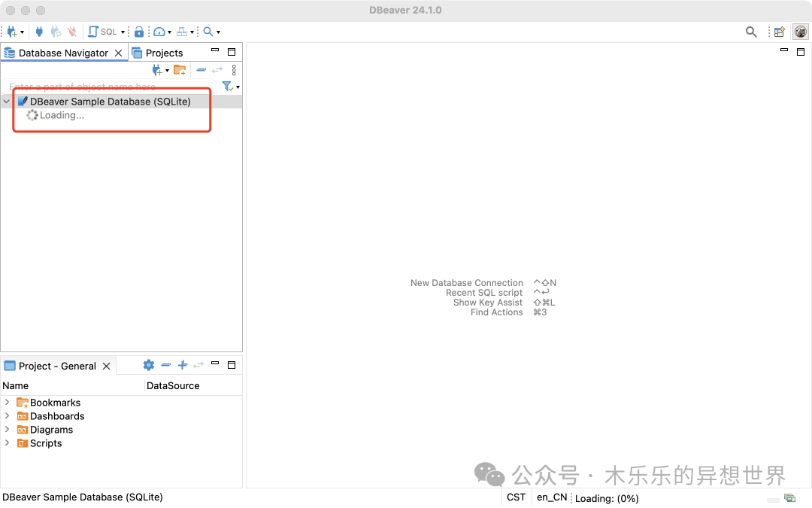Screen dimensions: 812x508
Task: Click the Name column header
Action: tap(72, 385)
